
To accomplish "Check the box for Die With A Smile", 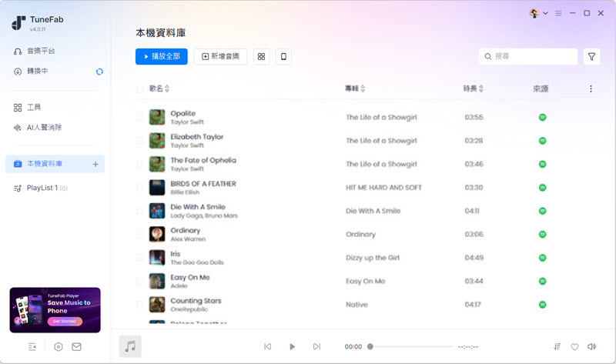I will [139, 211].
